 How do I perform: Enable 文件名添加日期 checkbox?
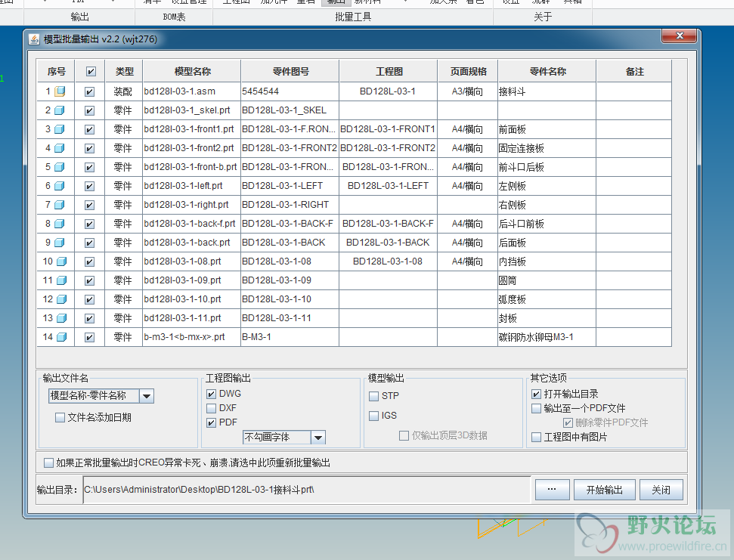click(60, 417)
